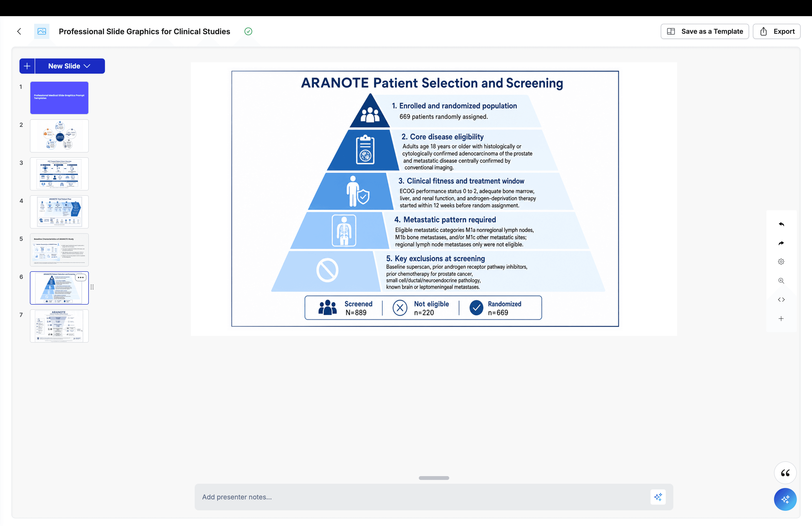Click the green saved-status checkmark icon
Image resolution: width=812 pixels, height=526 pixels.
pos(248,31)
